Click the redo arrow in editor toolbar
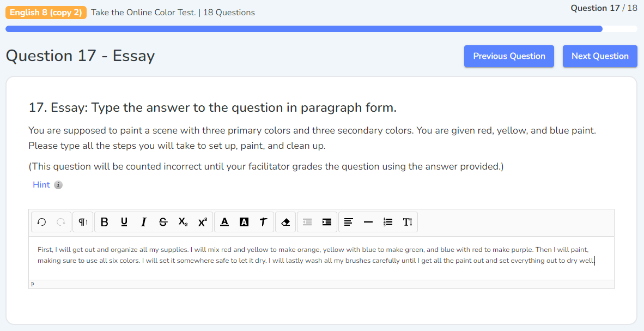644x331 pixels. (x=61, y=222)
